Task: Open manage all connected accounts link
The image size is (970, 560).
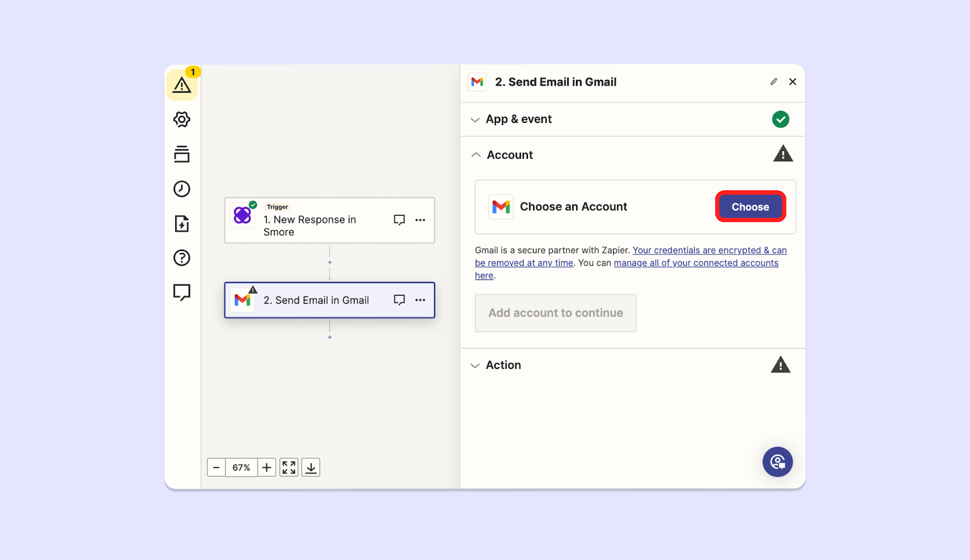Action: [627, 269]
